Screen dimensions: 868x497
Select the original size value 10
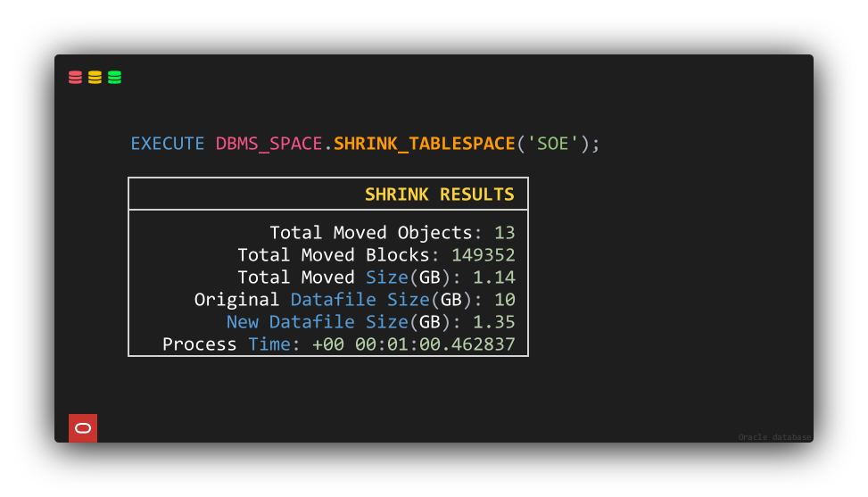pos(504,300)
